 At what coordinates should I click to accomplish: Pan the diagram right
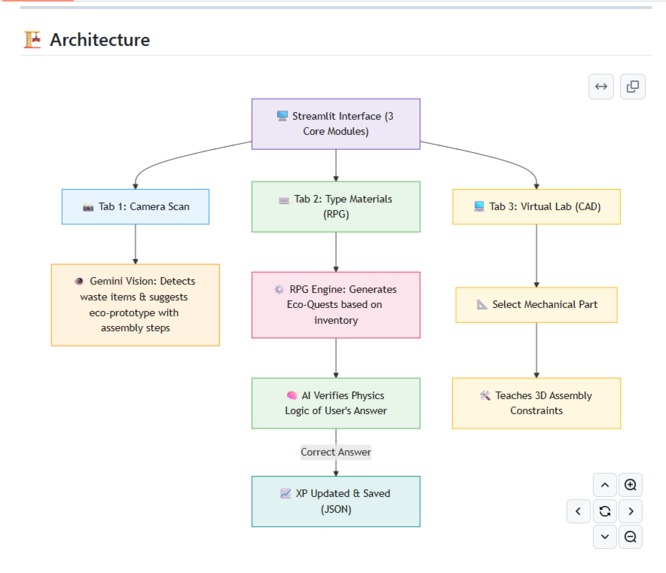tap(630, 511)
